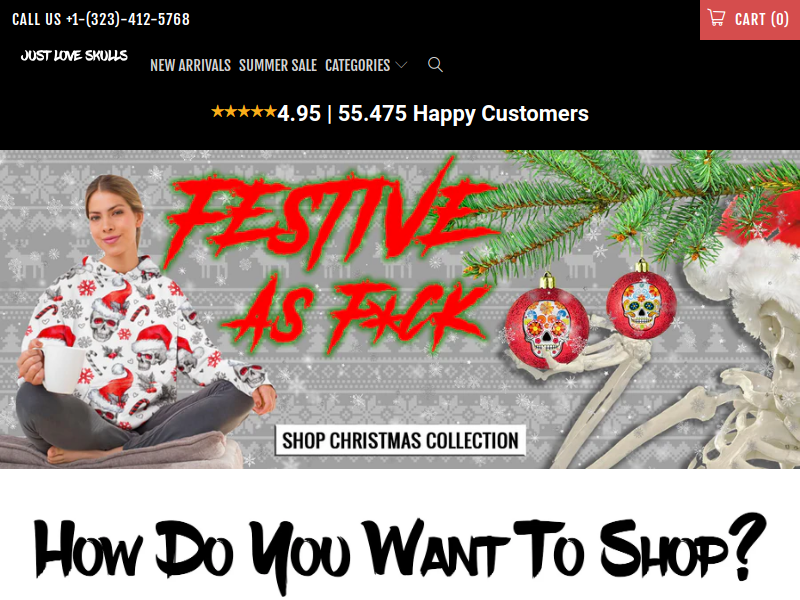Viewport: 800px width, 600px height.
Task: Click the skeleton hand holding ornaments
Action: [587, 357]
